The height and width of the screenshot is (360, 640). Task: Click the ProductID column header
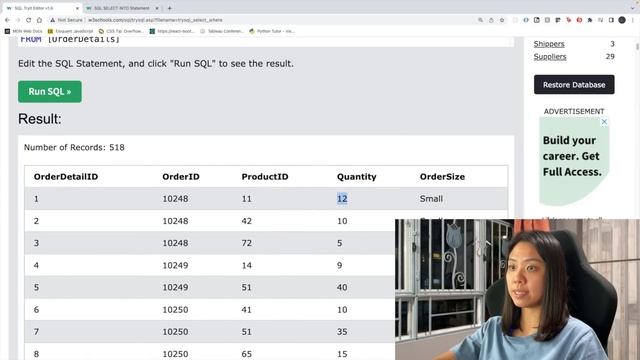[265, 177]
